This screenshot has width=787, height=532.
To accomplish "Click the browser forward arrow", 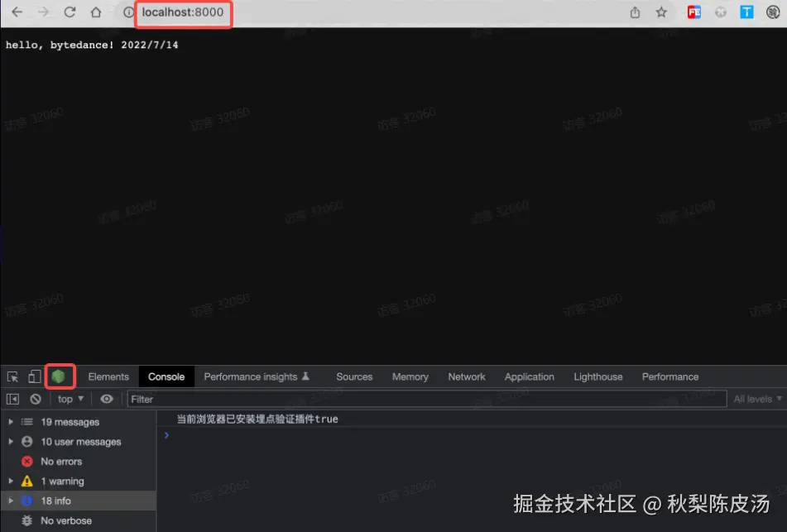I will pyautogui.click(x=44, y=12).
